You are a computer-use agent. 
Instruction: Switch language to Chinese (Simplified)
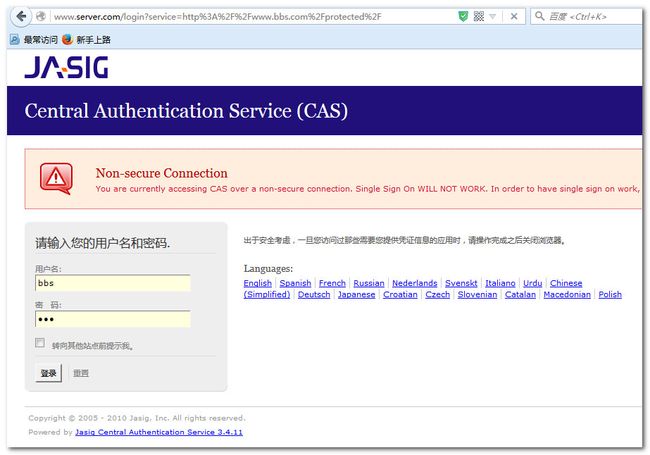(566, 283)
